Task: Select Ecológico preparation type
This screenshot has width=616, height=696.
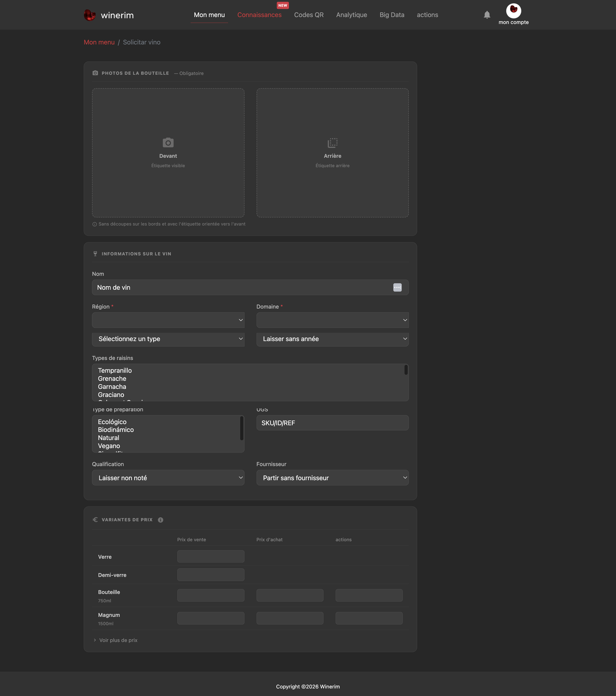Action: click(x=112, y=422)
